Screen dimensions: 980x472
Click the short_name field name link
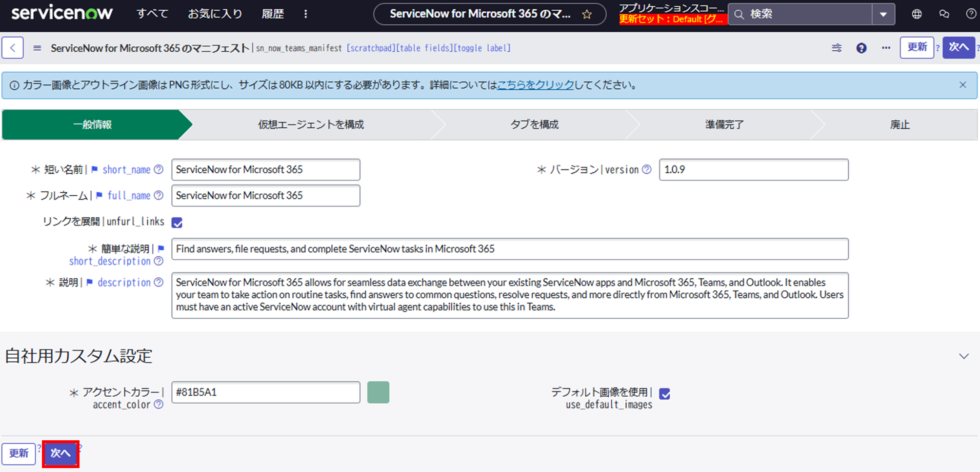pos(126,169)
